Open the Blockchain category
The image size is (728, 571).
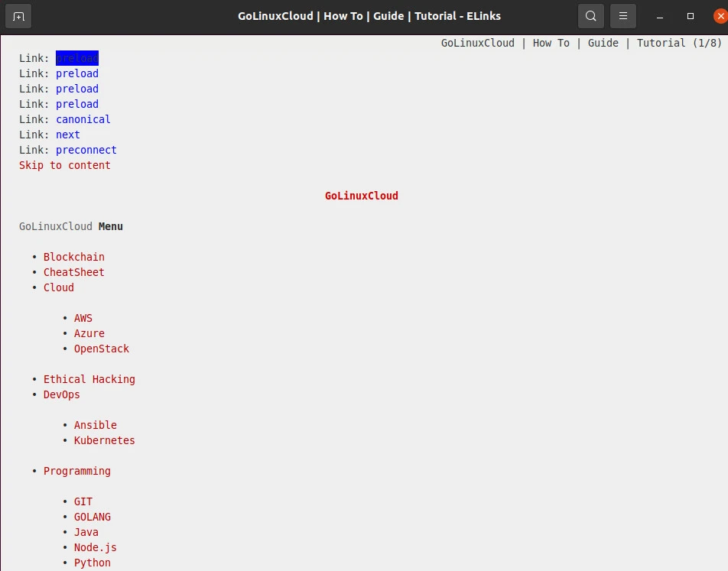(x=73, y=257)
